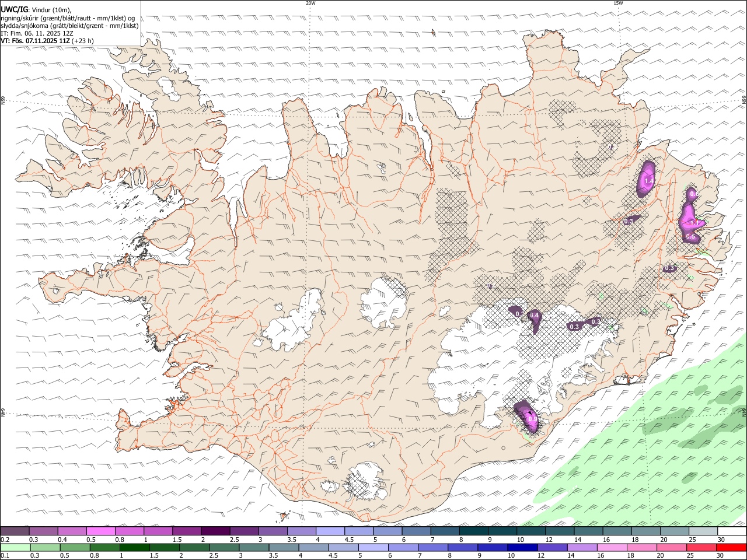Click the '1.1' snowfall value on map
Screen dimensions: 747x560
tap(694, 223)
